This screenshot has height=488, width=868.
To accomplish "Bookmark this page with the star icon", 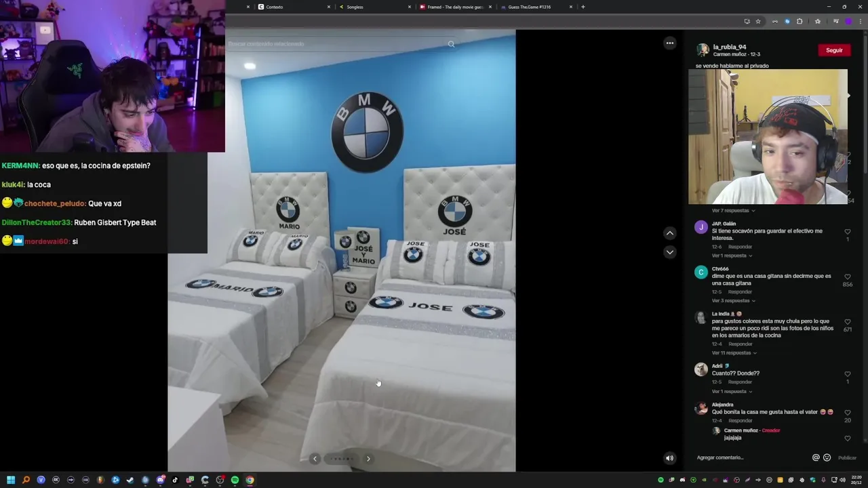I will point(758,22).
